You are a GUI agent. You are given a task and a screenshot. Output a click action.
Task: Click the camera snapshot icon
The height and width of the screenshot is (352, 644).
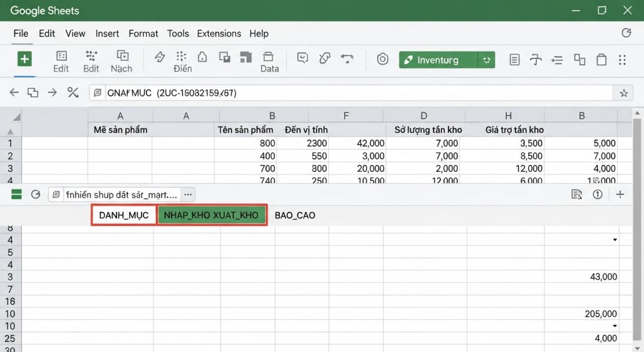pyautogui.click(x=382, y=59)
